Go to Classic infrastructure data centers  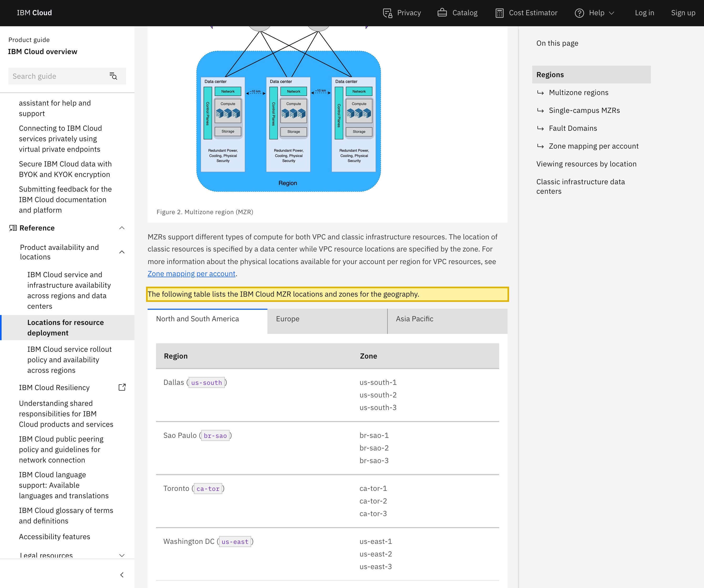pyautogui.click(x=581, y=187)
